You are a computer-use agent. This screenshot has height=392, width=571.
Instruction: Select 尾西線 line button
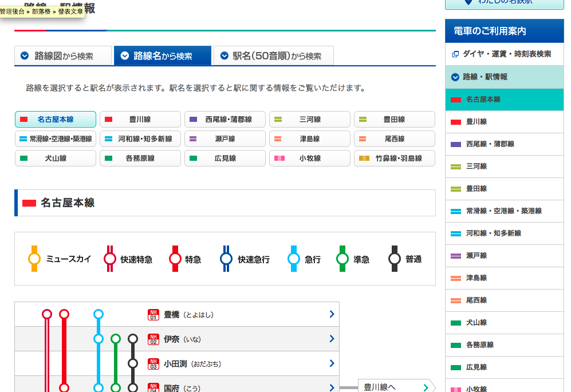395,138
